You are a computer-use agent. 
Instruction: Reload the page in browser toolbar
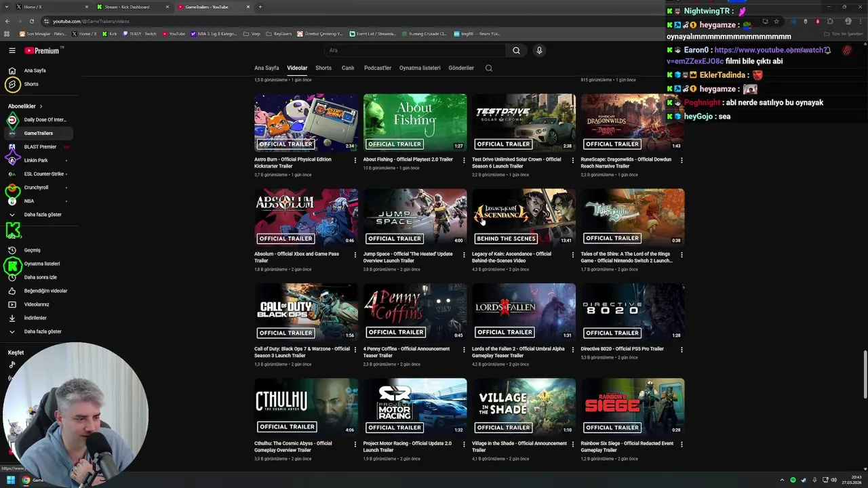point(31,21)
